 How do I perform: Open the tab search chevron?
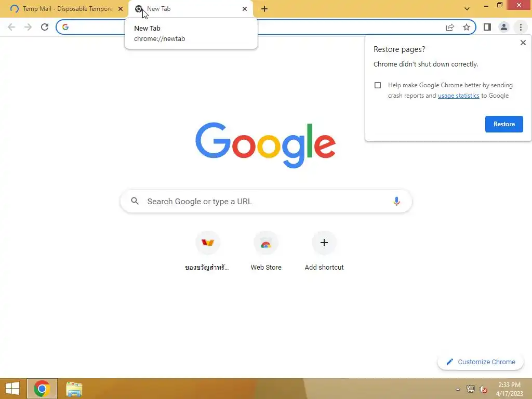tap(467, 9)
